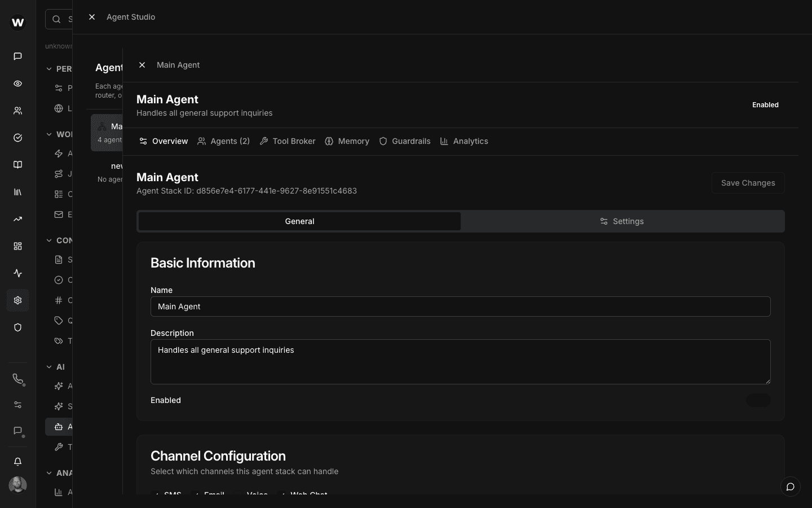
Task: Select the shield icon in the sidebar
Action: click(x=17, y=327)
